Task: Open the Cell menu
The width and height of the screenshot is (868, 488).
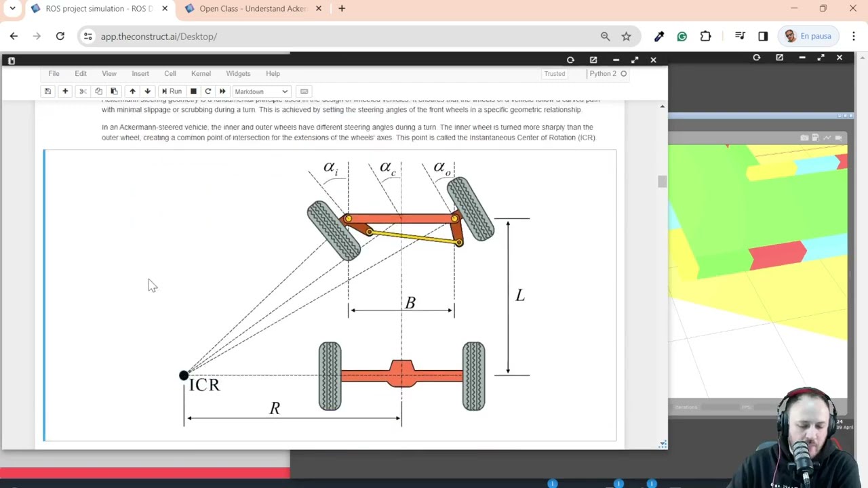Action: [x=170, y=73]
